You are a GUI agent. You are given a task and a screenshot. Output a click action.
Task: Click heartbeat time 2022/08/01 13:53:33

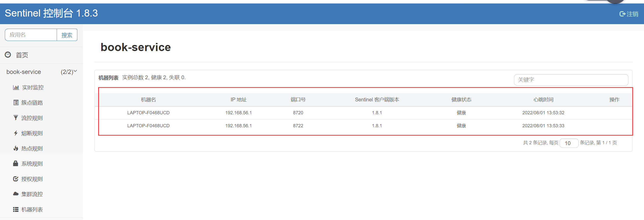[543, 126]
